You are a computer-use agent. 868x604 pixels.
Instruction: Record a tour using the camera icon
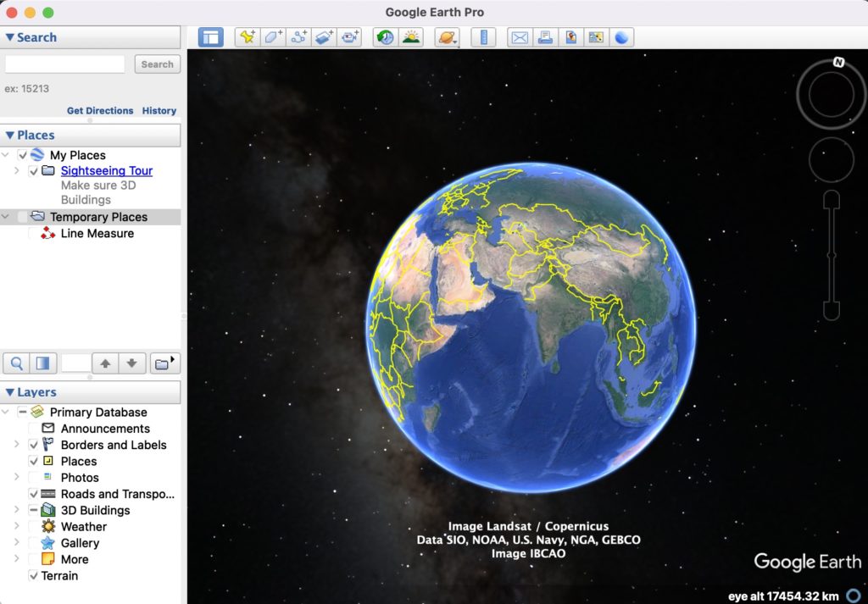(x=350, y=36)
